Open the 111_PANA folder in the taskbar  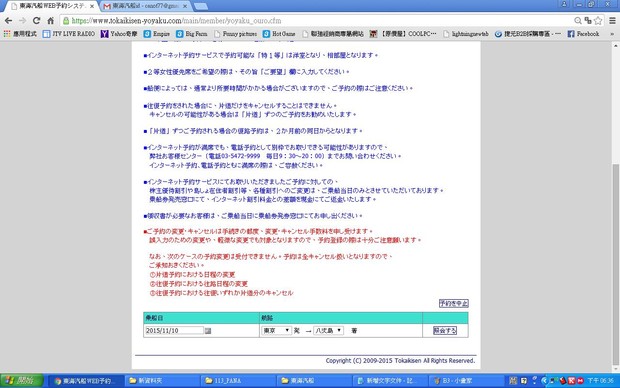(x=238, y=380)
